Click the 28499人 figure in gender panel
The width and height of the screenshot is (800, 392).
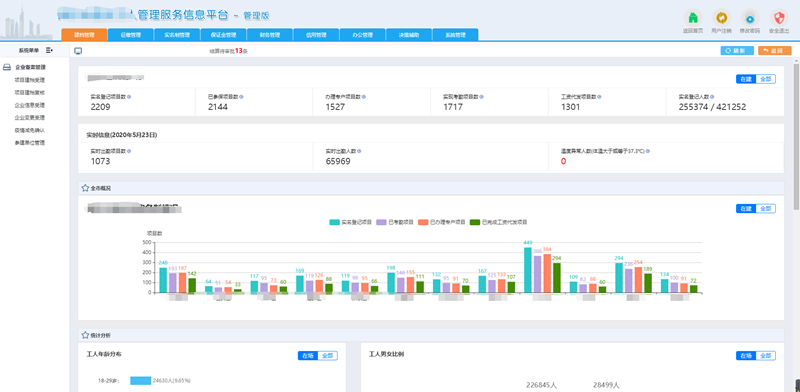[606, 385]
